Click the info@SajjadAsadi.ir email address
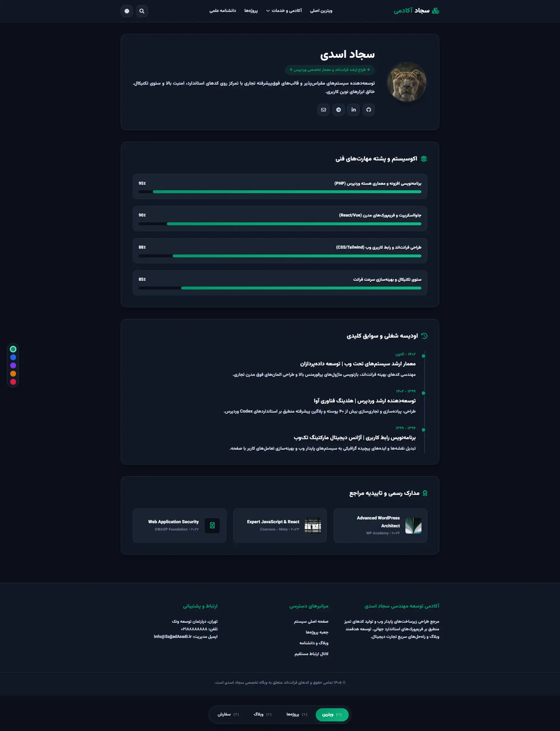The height and width of the screenshot is (731, 560). [173, 636]
